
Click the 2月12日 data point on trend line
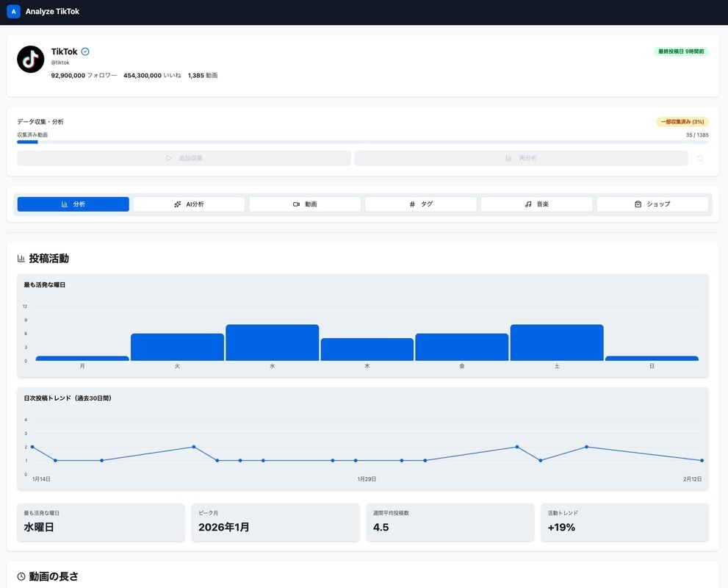tap(702, 461)
